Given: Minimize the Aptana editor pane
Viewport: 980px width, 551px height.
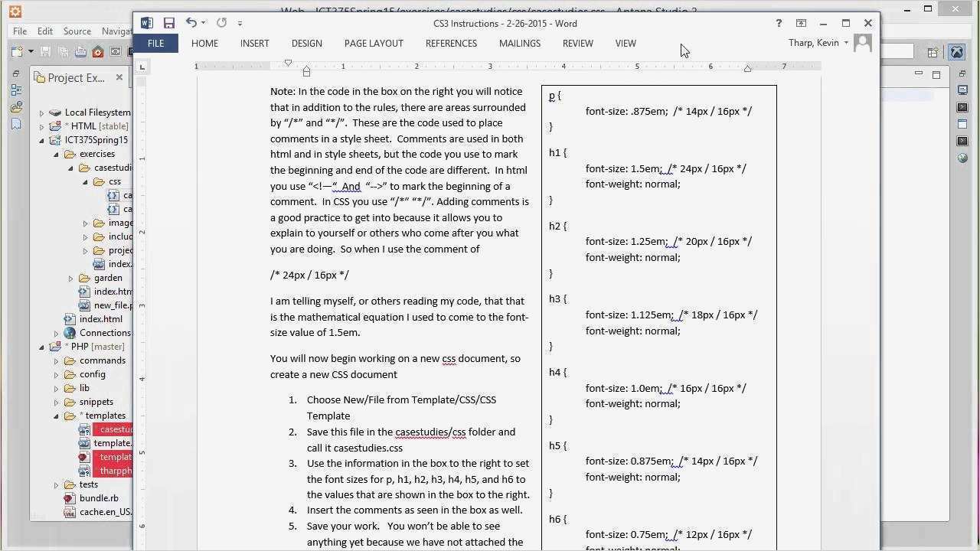Looking at the screenshot, I should click(x=919, y=74).
